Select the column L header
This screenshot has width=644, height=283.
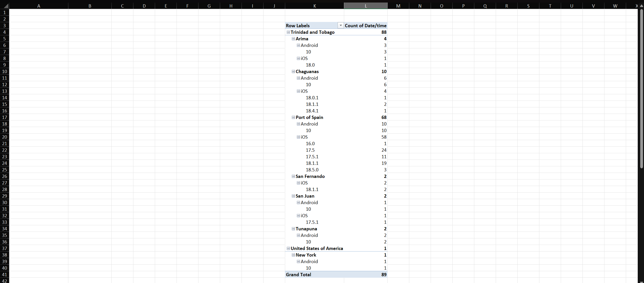pos(365,6)
